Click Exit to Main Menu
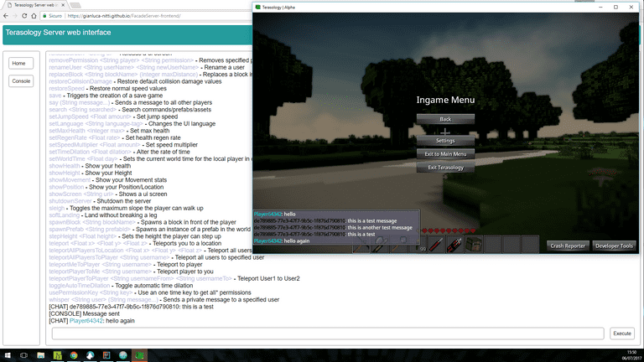This screenshot has width=644, height=362. 445,154
